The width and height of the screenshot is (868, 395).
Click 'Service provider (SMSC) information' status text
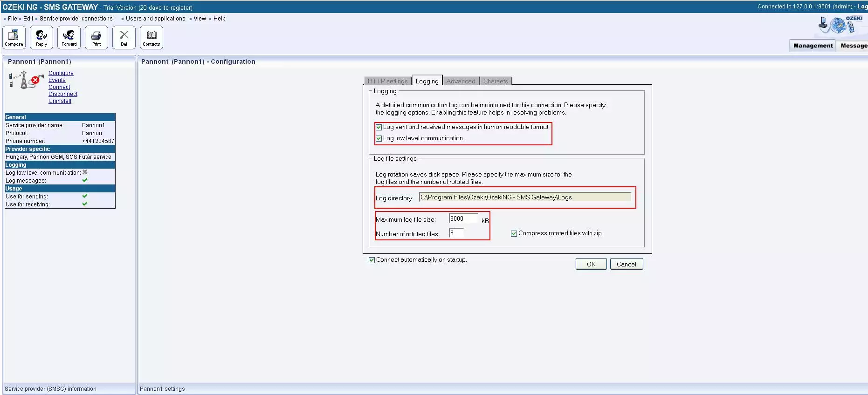(50, 389)
